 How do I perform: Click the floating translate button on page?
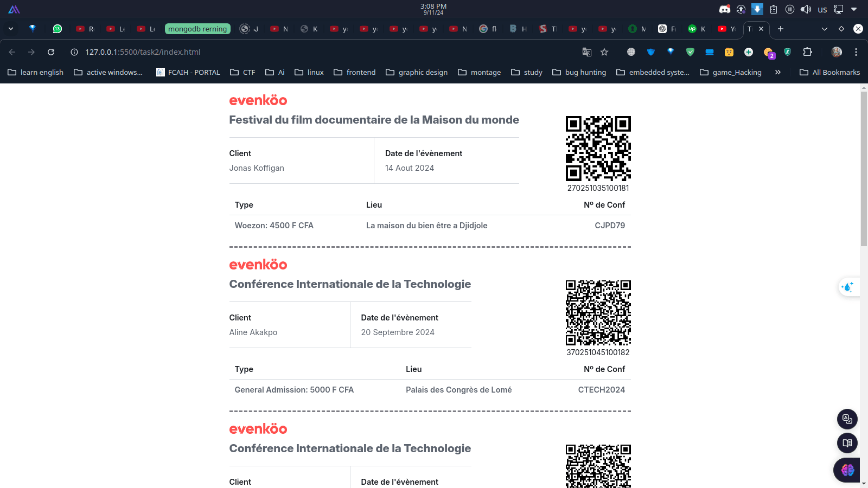pos(847,419)
